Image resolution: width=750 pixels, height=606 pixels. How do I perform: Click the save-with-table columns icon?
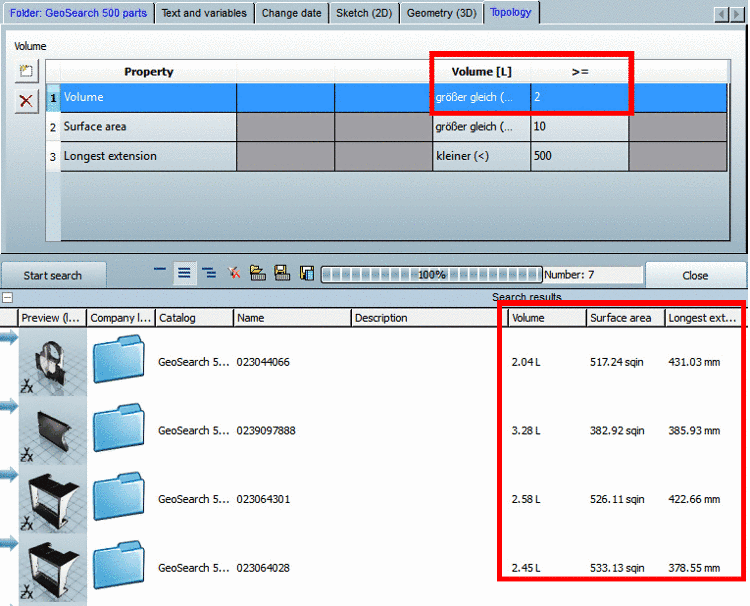tap(307, 273)
